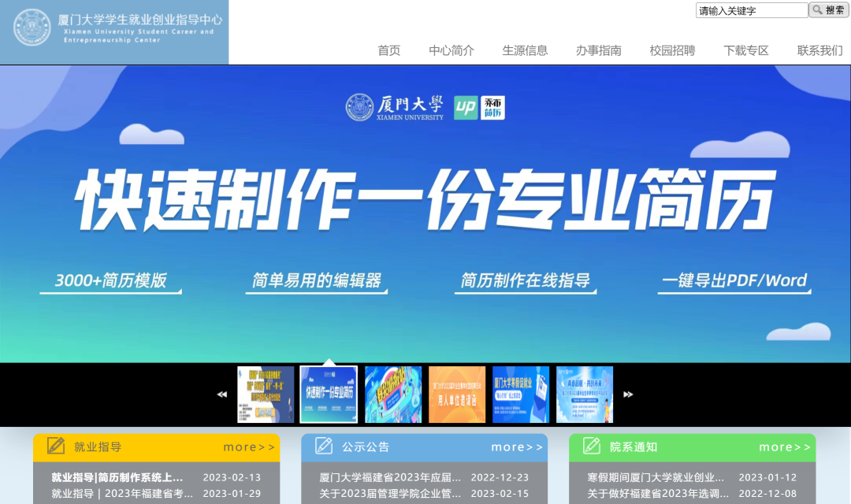
Task: Click the pencil icon beside 院系通知
Action: tap(592, 446)
